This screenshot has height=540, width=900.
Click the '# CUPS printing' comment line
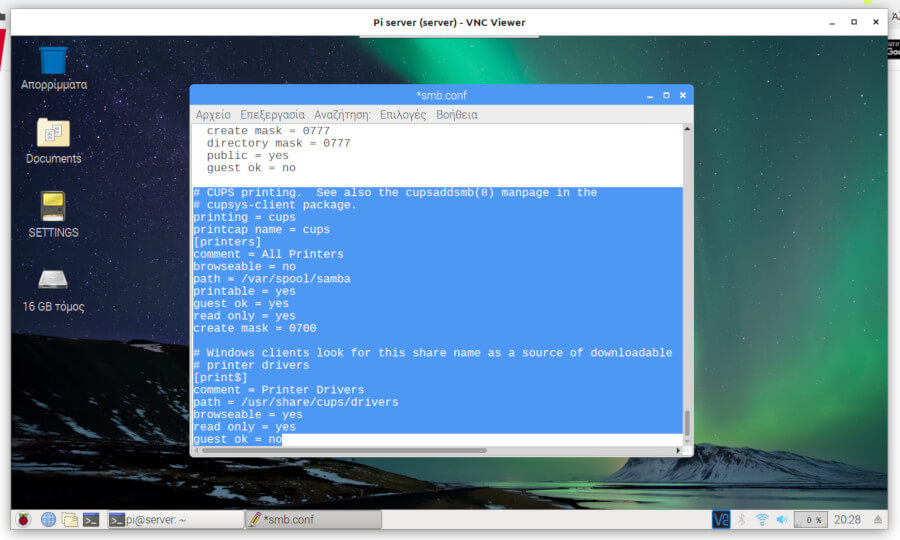click(x=395, y=193)
